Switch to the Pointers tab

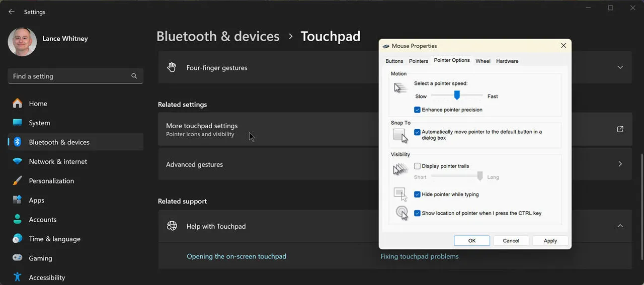point(418,61)
